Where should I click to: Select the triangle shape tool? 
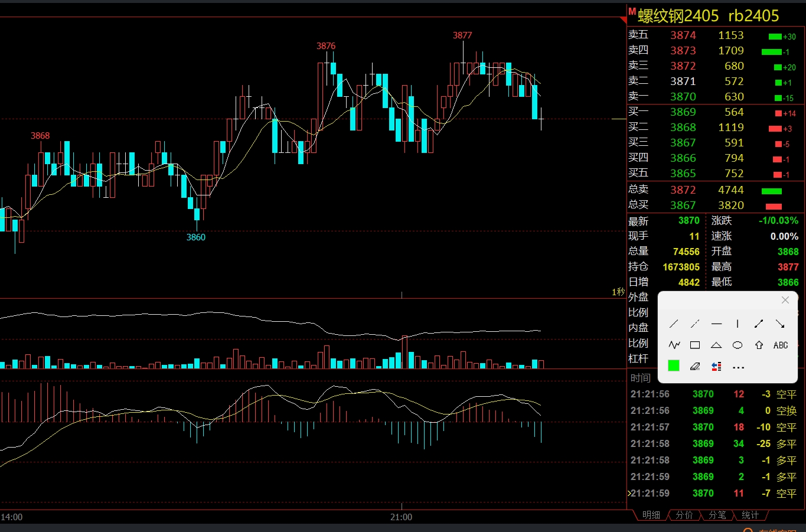tap(716, 345)
